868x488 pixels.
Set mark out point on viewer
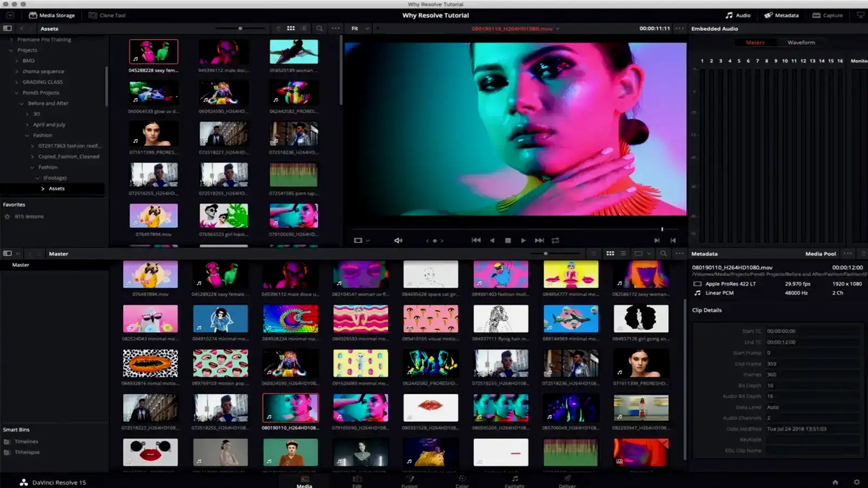tap(673, 240)
